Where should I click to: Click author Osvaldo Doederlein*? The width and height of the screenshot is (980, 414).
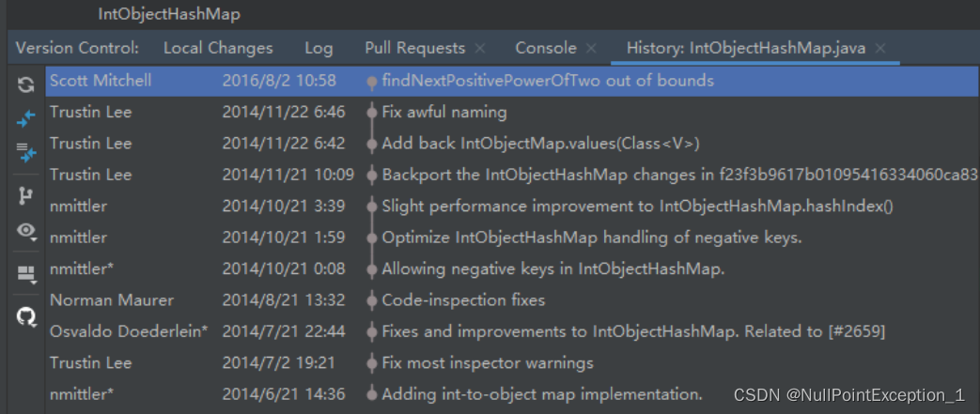click(129, 331)
